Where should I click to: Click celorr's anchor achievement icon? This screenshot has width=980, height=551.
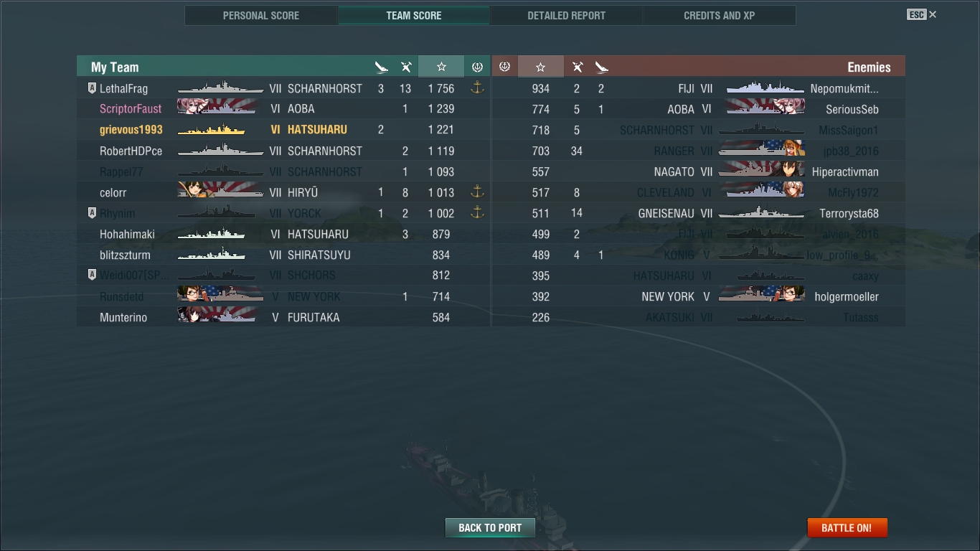coord(477,192)
